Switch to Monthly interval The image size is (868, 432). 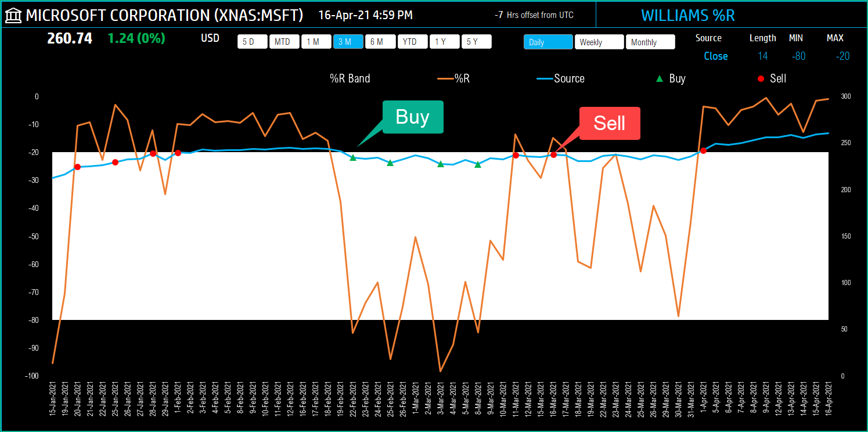(651, 42)
